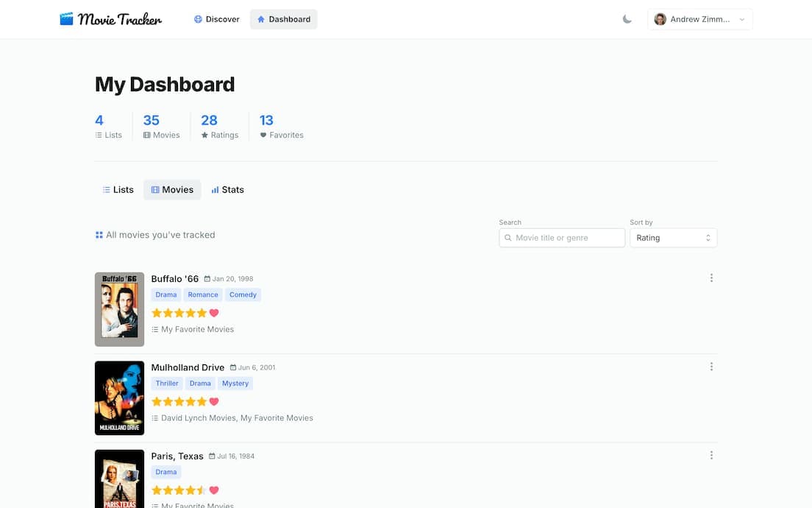Focus the movie title or genre search field

coord(562,238)
